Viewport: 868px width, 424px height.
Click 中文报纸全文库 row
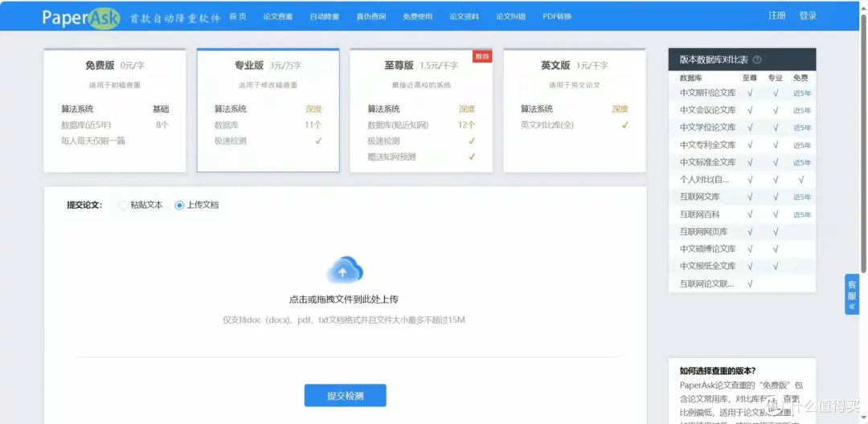tap(743, 266)
